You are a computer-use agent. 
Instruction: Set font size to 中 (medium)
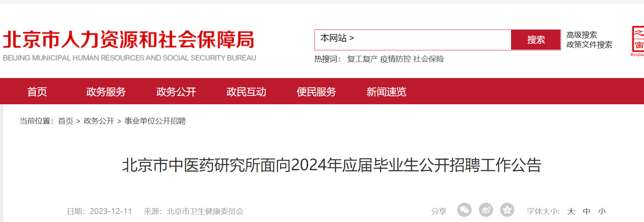click(587, 211)
